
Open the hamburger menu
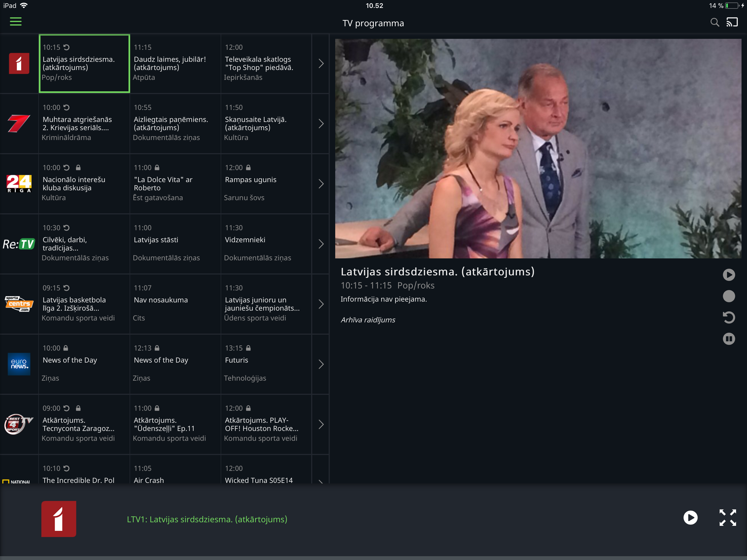point(16,22)
